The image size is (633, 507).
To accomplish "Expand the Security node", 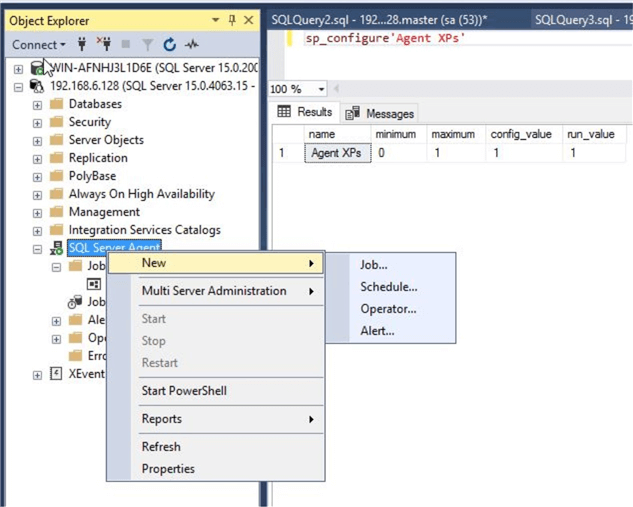I will tap(37, 123).
